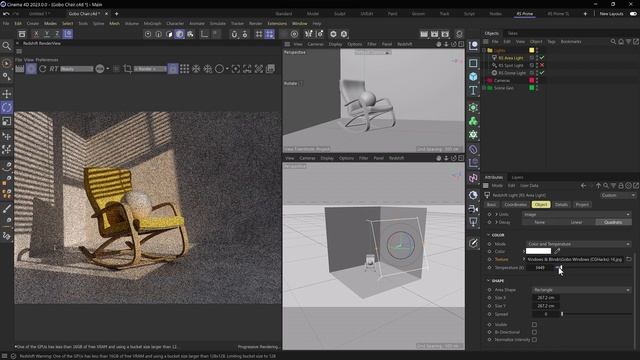
Task: Open the MoGraph menu
Action: (x=153, y=24)
